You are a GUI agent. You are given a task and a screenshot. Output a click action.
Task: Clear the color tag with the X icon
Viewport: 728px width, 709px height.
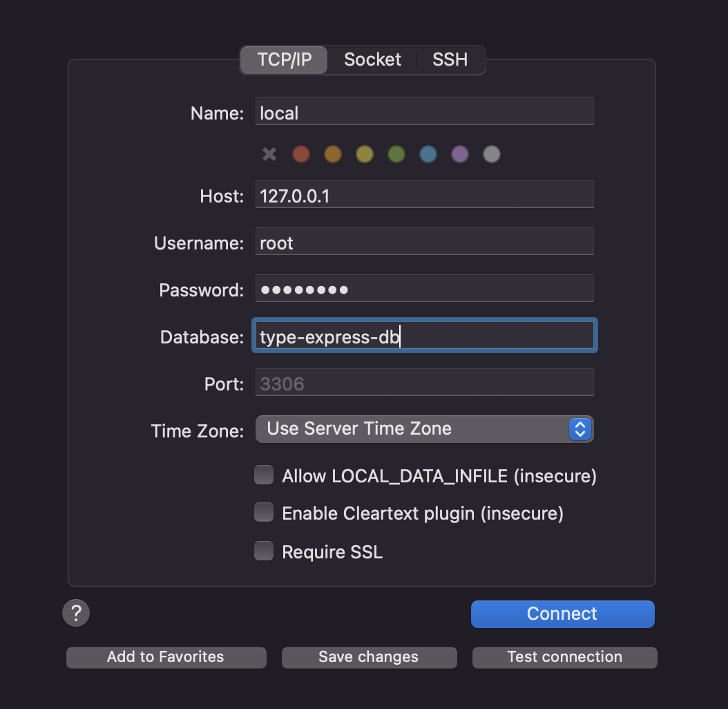269,154
